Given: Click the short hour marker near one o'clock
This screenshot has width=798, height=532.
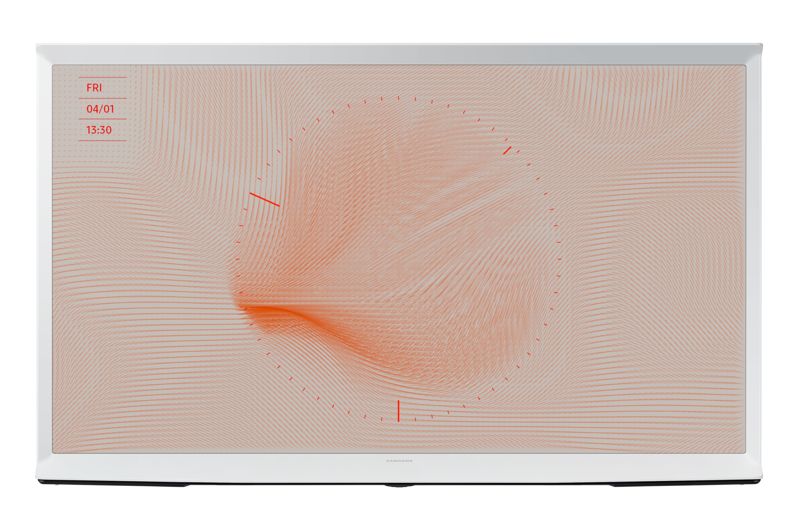Looking at the screenshot, I should pyautogui.click(x=507, y=150).
